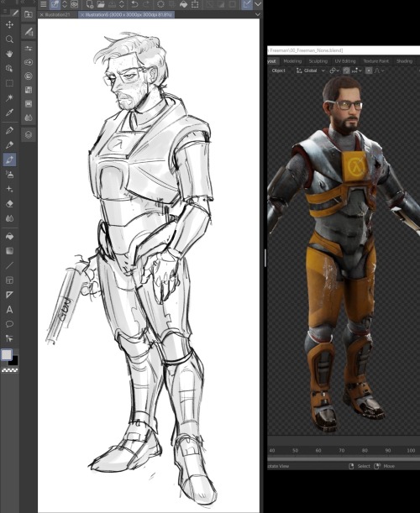Close the Illustration5 tab
The image size is (420, 513).
coord(82,15)
